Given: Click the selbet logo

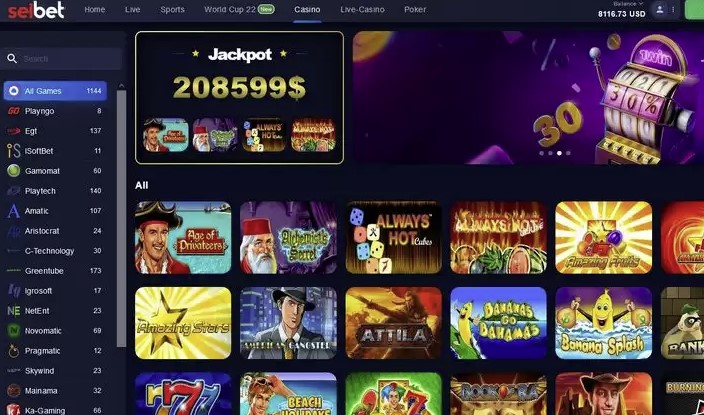Looking at the screenshot, I should 36,10.
